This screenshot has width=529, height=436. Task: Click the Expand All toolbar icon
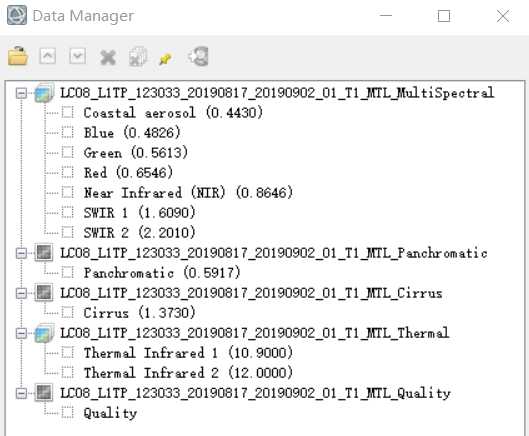pos(48,56)
